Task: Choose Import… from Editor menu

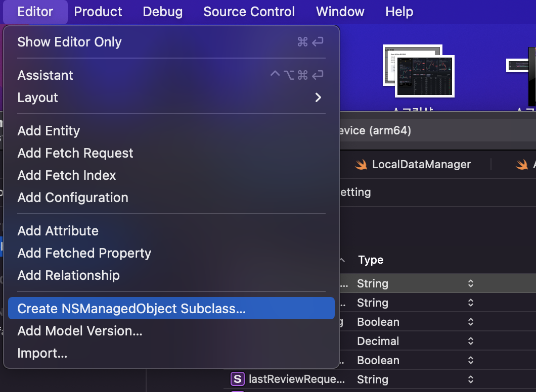Action: click(x=171, y=353)
